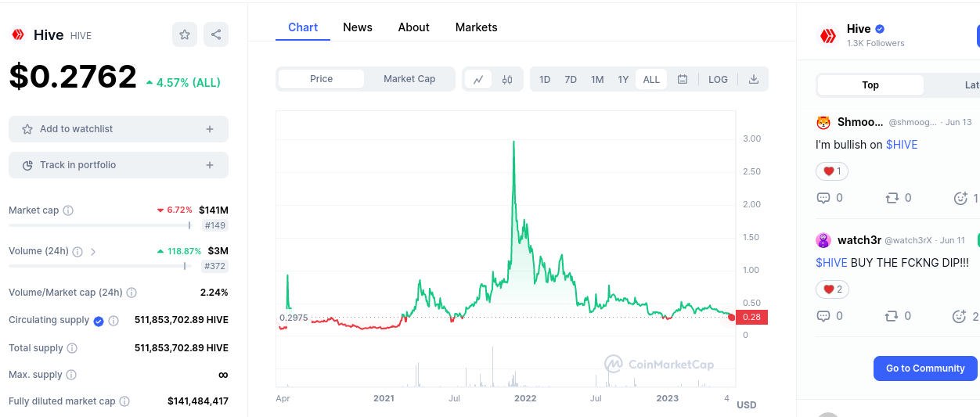Click the Market cap rank progress bar
The width and height of the screenshot is (980, 417).
99,225
